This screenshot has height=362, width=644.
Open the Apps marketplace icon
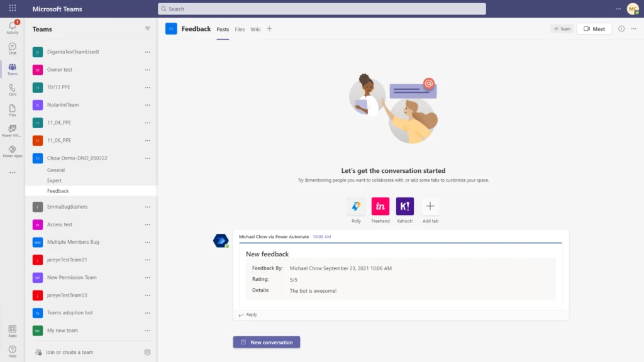tap(12, 329)
